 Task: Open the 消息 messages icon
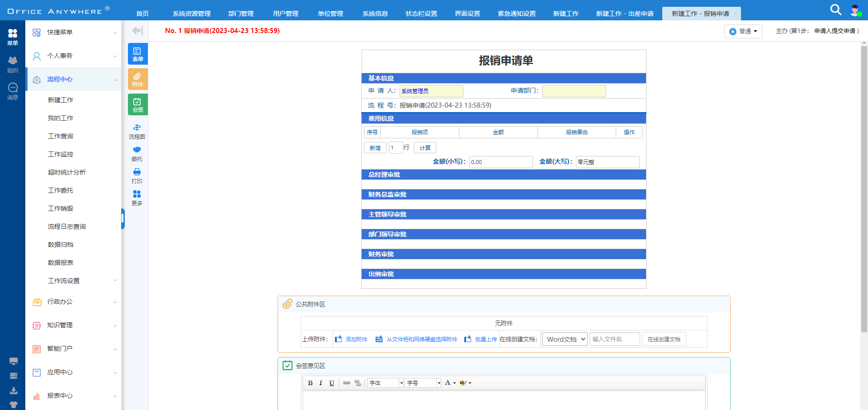13,91
